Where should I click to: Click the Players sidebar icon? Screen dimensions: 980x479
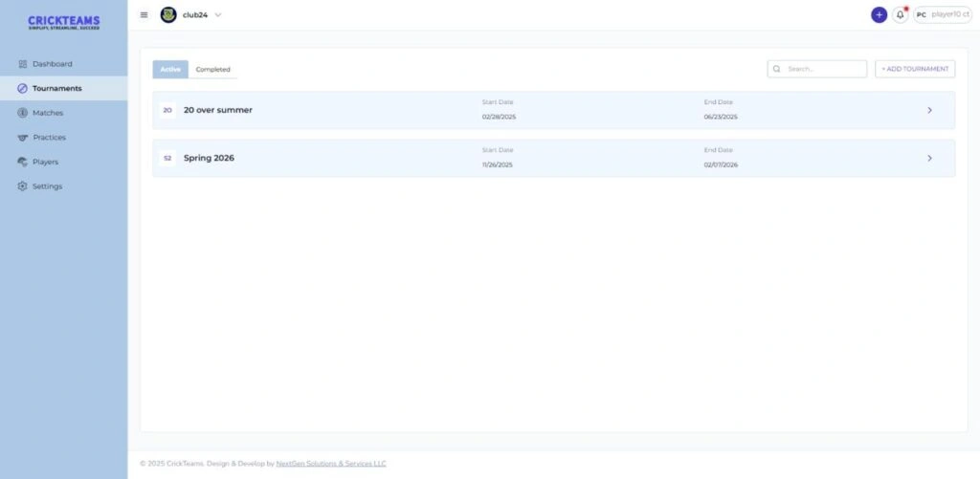(23, 162)
